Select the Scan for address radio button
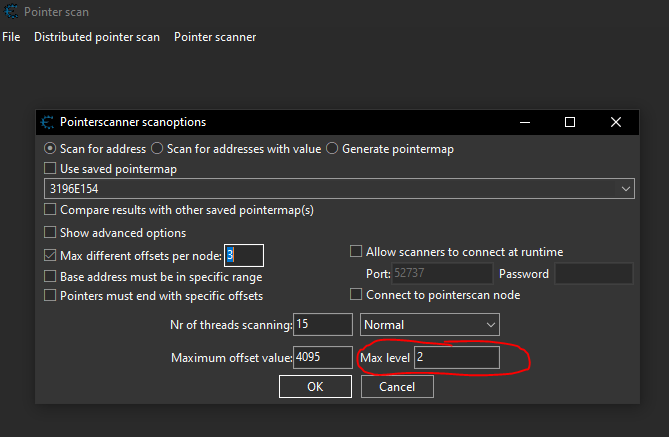The image size is (669, 437). [50, 149]
